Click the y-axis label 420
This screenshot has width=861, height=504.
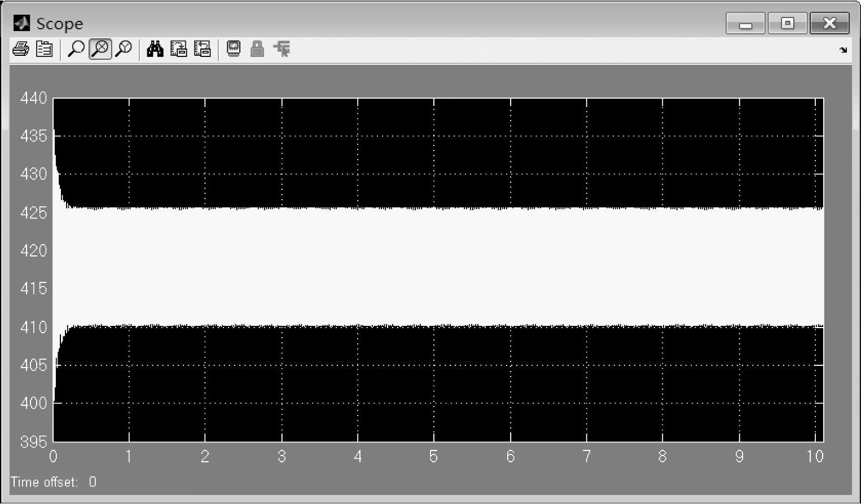pos(33,250)
